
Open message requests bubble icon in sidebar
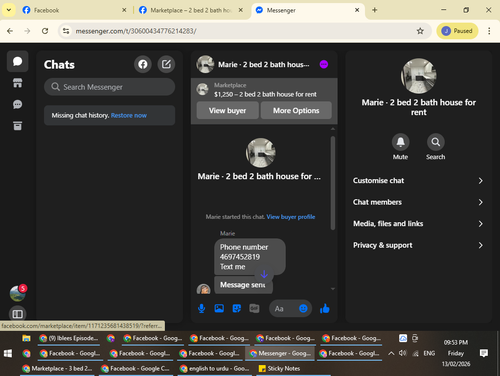(x=17, y=105)
